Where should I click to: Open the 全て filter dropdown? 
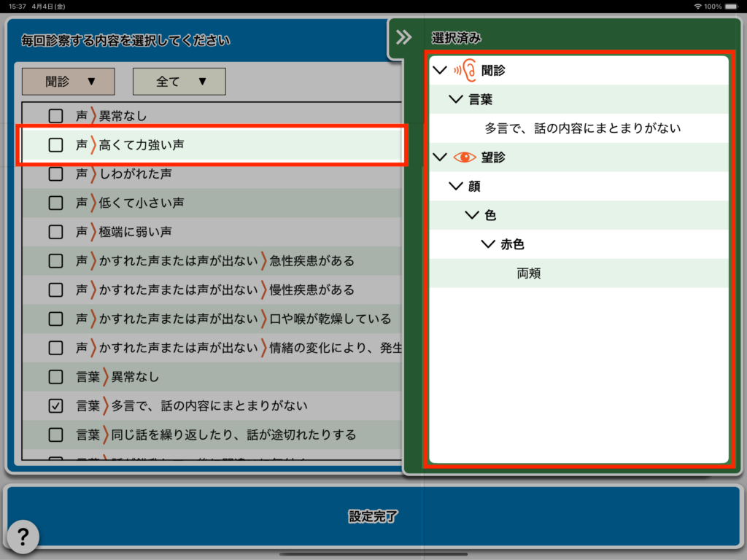point(179,82)
